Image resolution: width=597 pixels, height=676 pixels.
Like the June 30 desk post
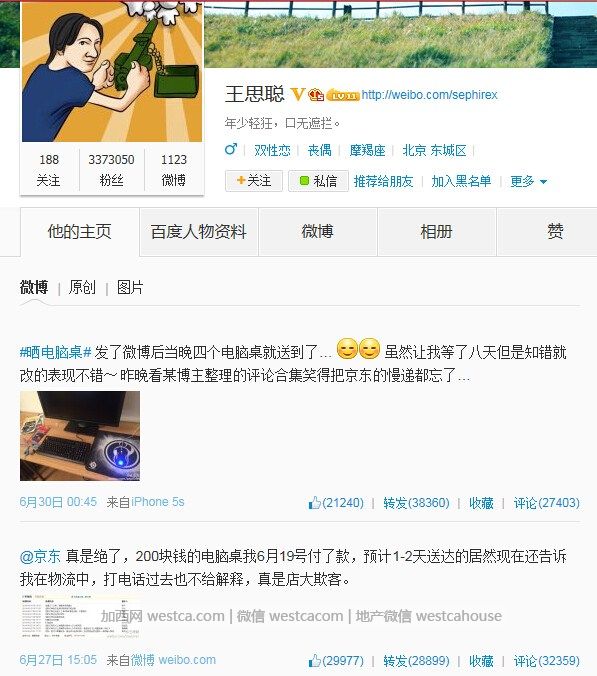336,503
